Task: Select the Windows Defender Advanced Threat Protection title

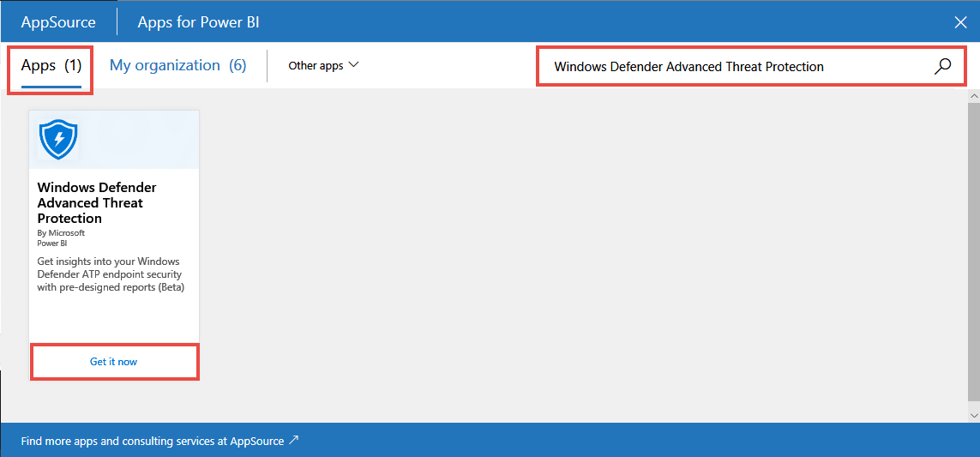Action: 97,202
